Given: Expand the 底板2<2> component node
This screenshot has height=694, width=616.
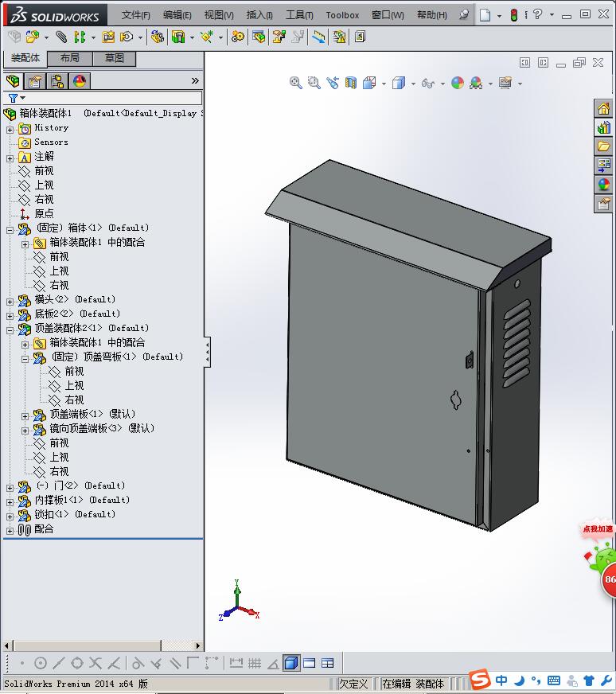Looking at the screenshot, I should click(x=10, y=316).
